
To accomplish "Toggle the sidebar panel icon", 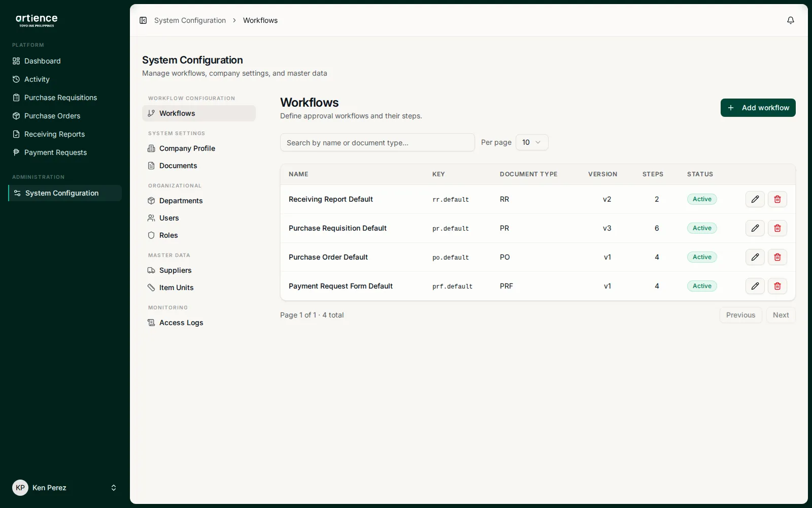I will tap(143, 20).
